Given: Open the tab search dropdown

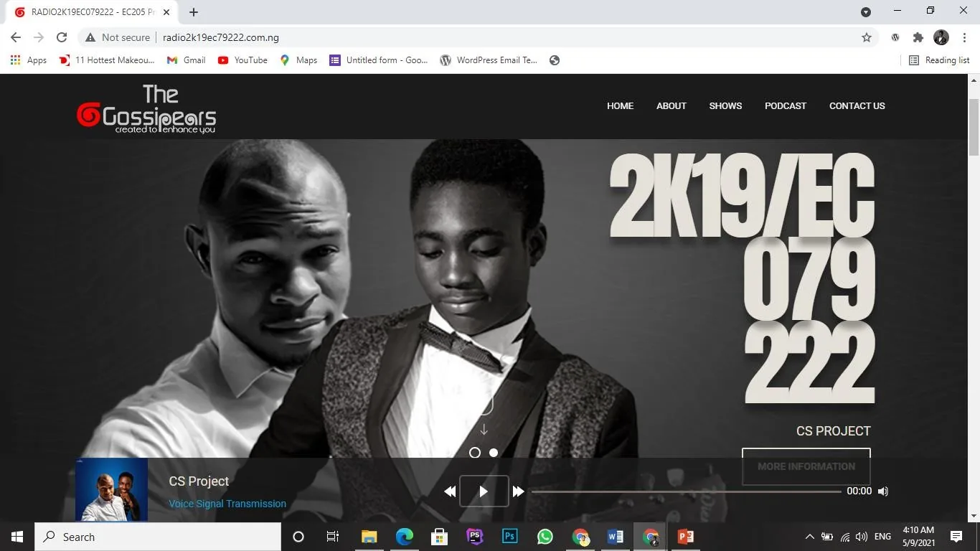Looking at the screenshot, I should (866, 11).
